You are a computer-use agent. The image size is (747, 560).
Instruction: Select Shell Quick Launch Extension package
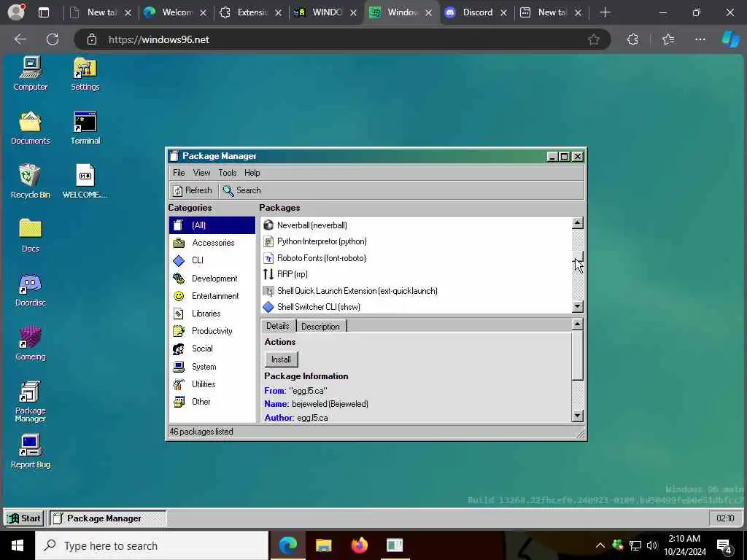pos(417,291)
